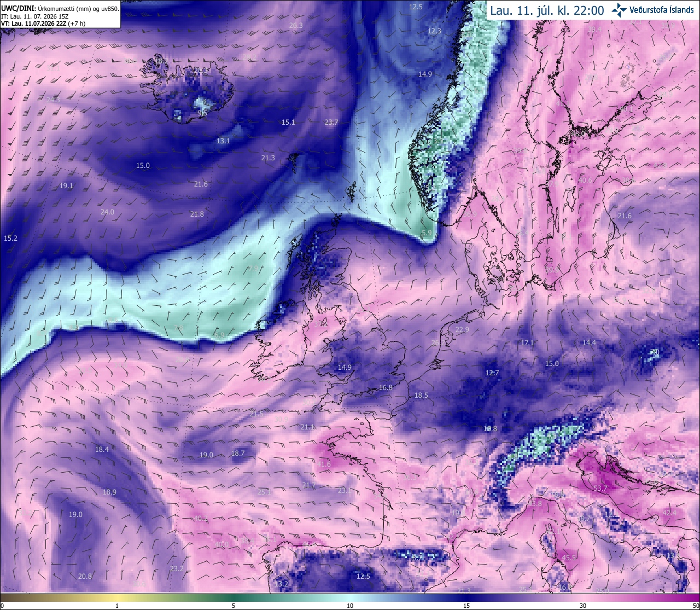The height and width of the screenshot is (610, 700).
Task: Click the 22.9 value over the North Sea
Action: pos(462,329)
